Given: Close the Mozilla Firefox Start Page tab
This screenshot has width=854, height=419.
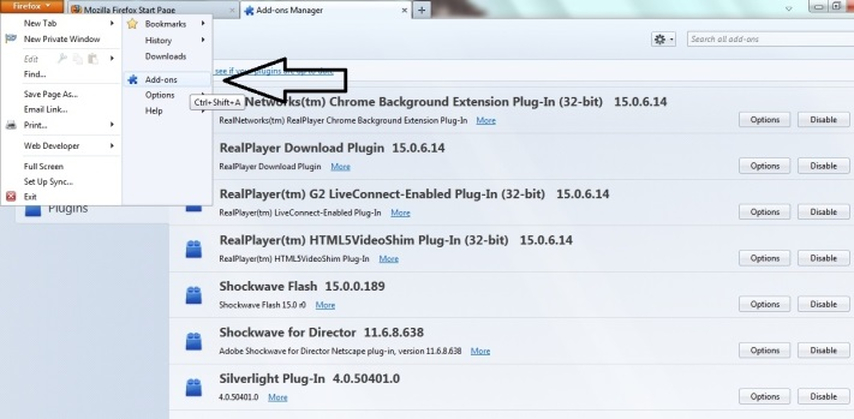Looking at the screenshot, I should 232,10.
